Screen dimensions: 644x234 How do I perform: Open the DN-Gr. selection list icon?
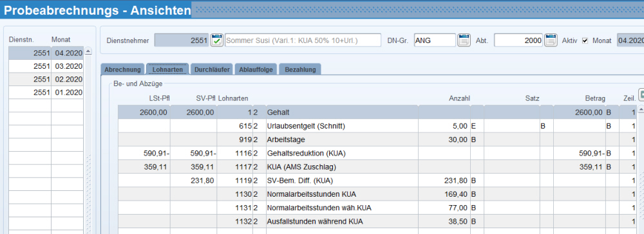pos(464,40)
